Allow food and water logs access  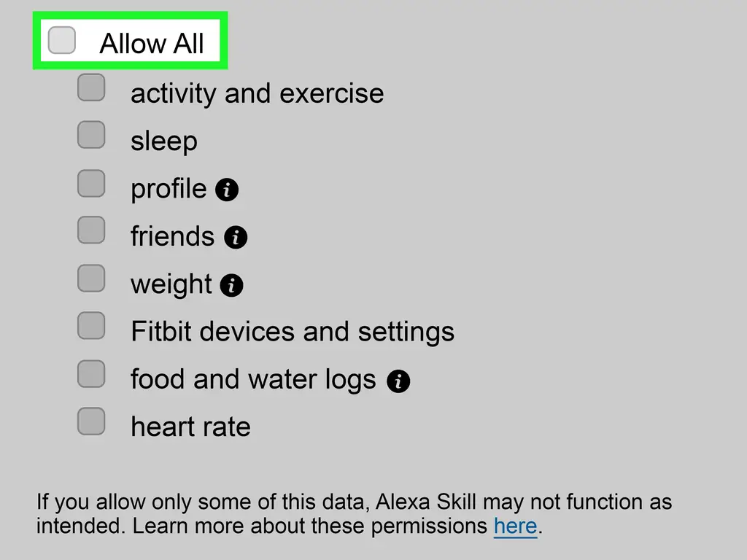coord(91,373)
